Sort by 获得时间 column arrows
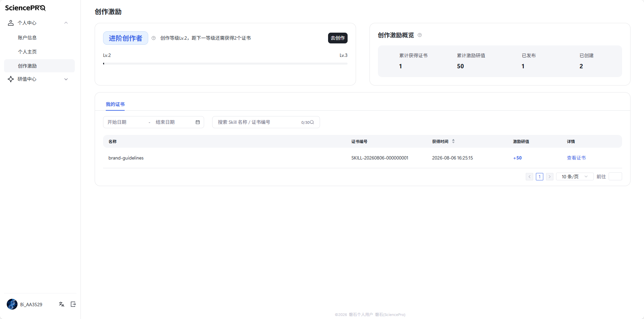 [x=453, y=141]
